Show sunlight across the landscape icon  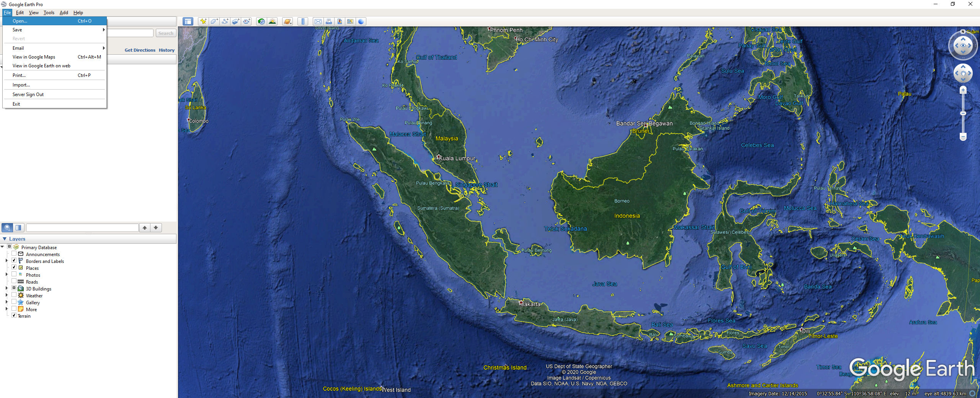272,21
